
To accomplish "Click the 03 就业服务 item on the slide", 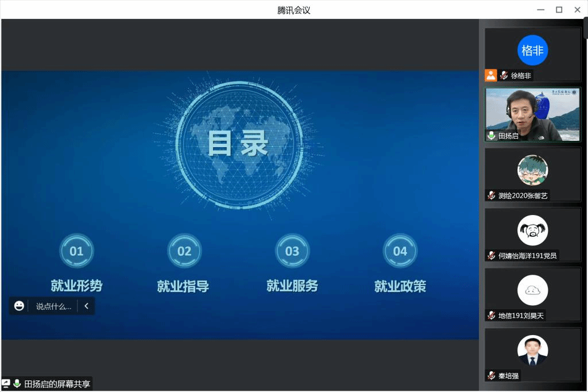I will click(x=292, y=263).
